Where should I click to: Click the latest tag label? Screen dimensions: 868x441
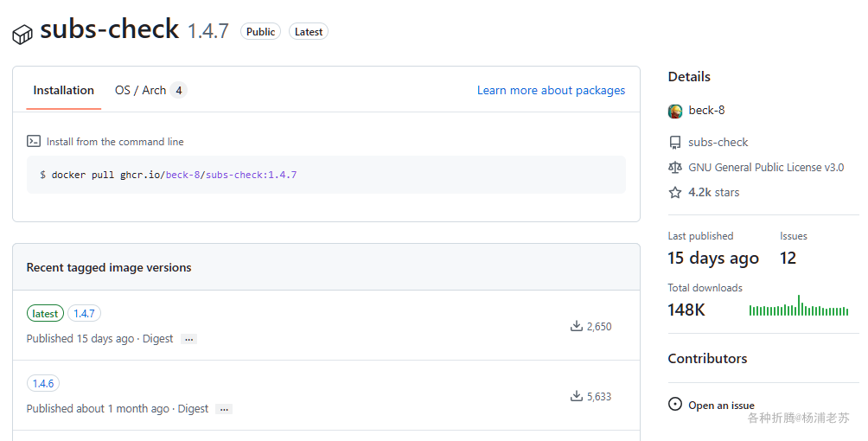click(45, 314)
